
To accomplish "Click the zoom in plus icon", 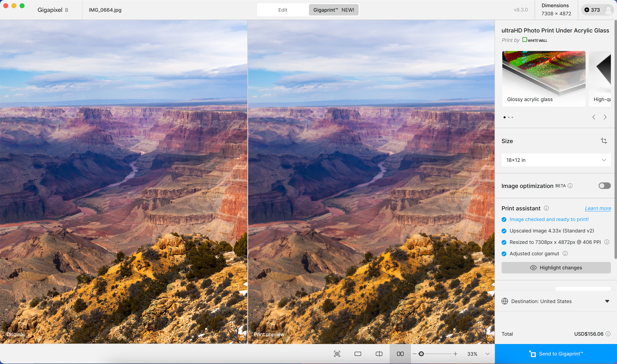I will [x=455, y=354].
